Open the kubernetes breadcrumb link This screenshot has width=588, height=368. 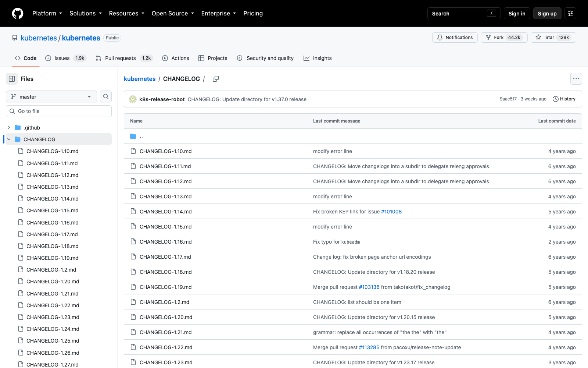[x=140, y=79]
